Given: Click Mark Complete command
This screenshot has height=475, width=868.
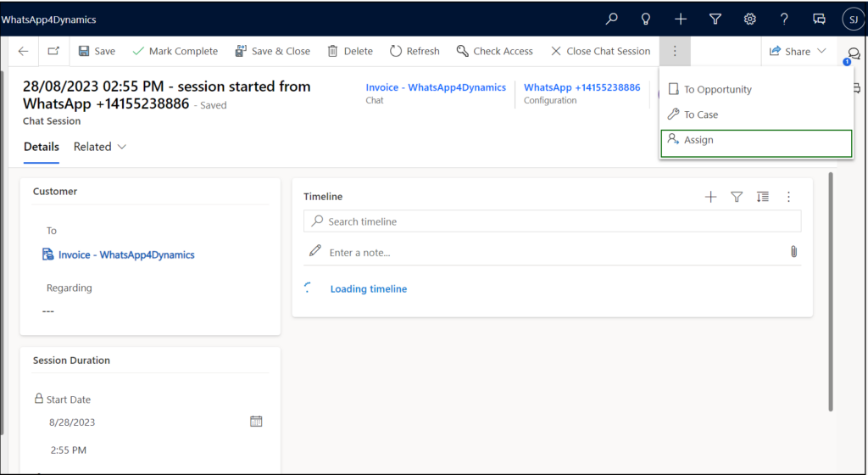Looking at the screenshot, I should tap(175, 51).
